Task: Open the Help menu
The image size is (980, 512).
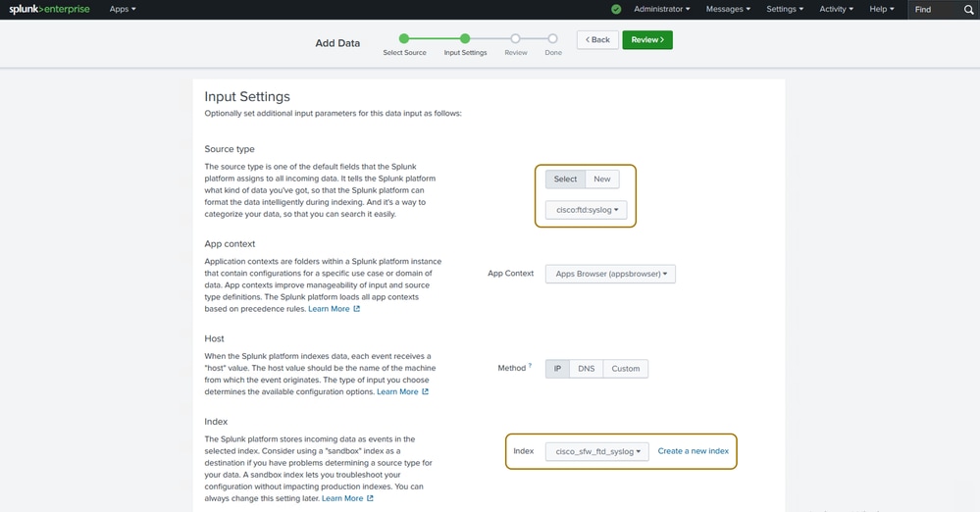Action: click(882, 10)
